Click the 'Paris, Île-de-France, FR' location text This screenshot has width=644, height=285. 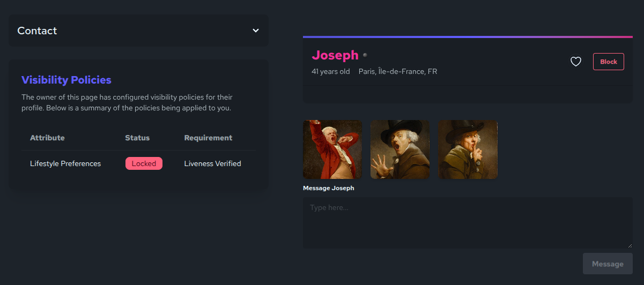tap(398, 71)
